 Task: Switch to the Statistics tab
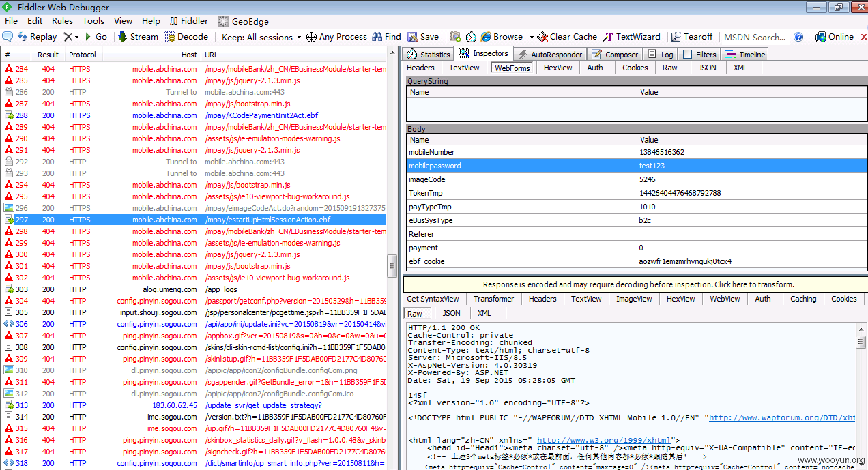pos(429,54)
